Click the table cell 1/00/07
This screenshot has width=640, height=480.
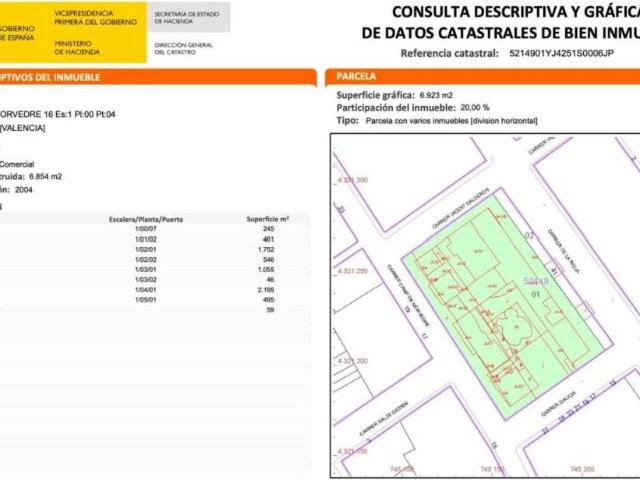146,229
